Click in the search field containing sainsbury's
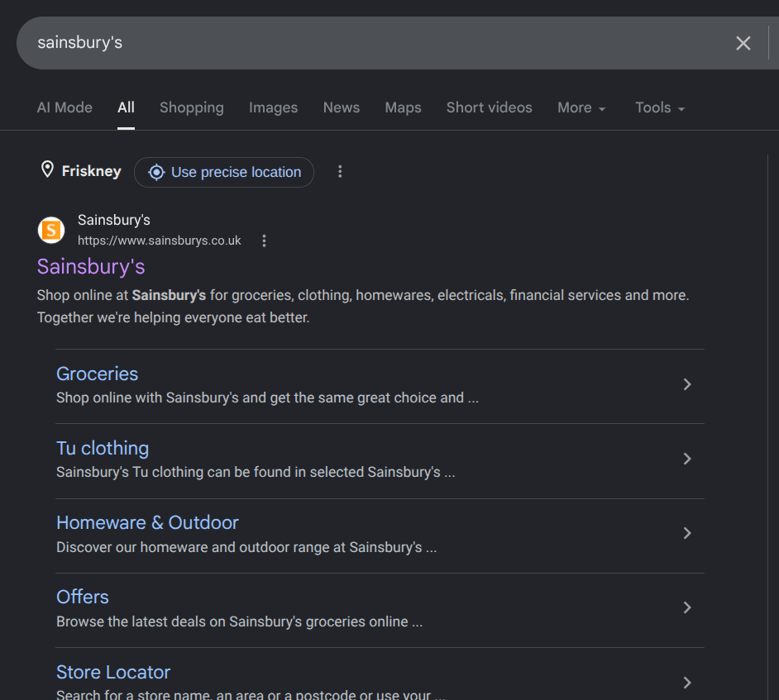The width and height of the screenshot is (779, 700). (x=373, y=43)
